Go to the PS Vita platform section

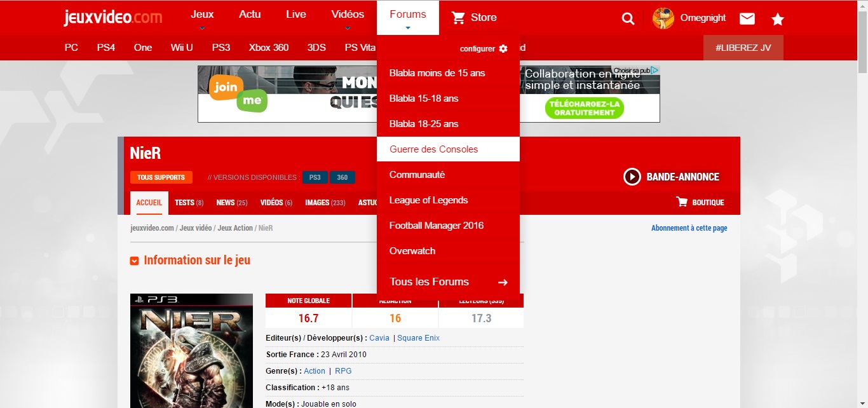360,48
